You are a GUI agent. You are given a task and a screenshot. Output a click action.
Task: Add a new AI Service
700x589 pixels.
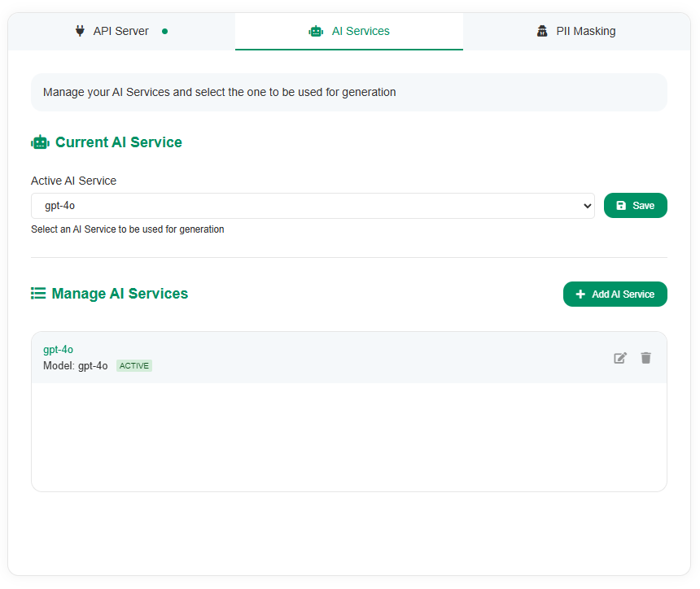pos(615,294)
